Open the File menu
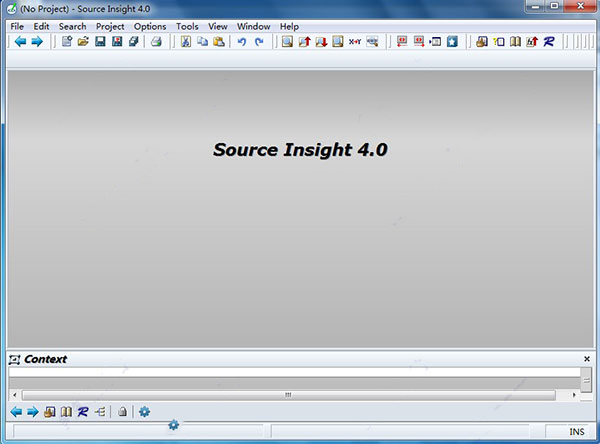Image resolution: width=600 pixels, height=444 pixels. 17,26
